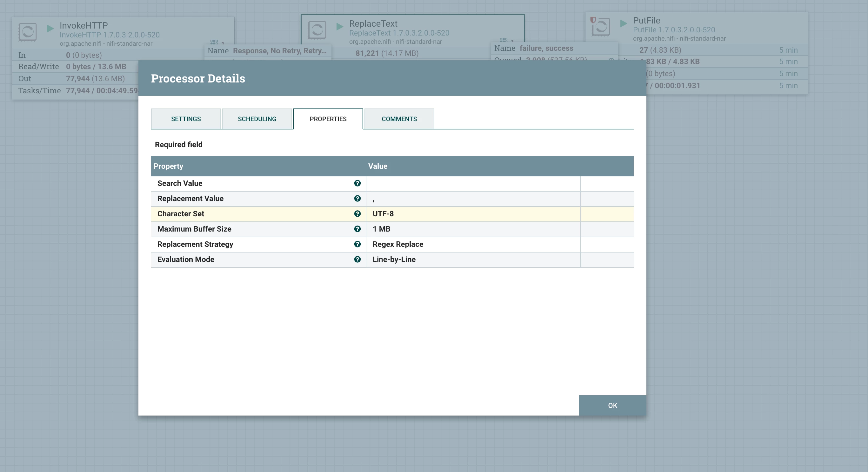Confirm the dialog with OK button
Viewport: 868px width, 472px height.
click(612, 405)
